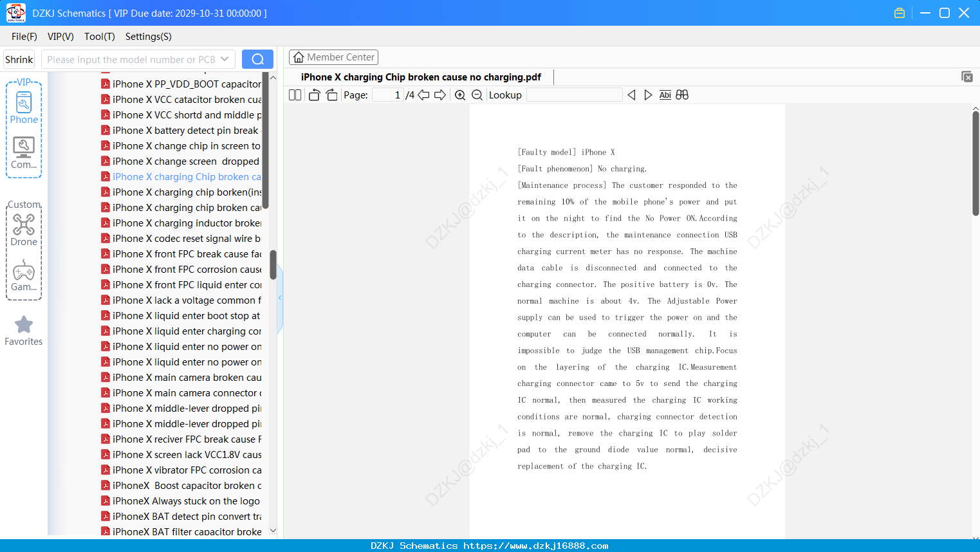Click the Shrink button

click(x=19, y=59)
